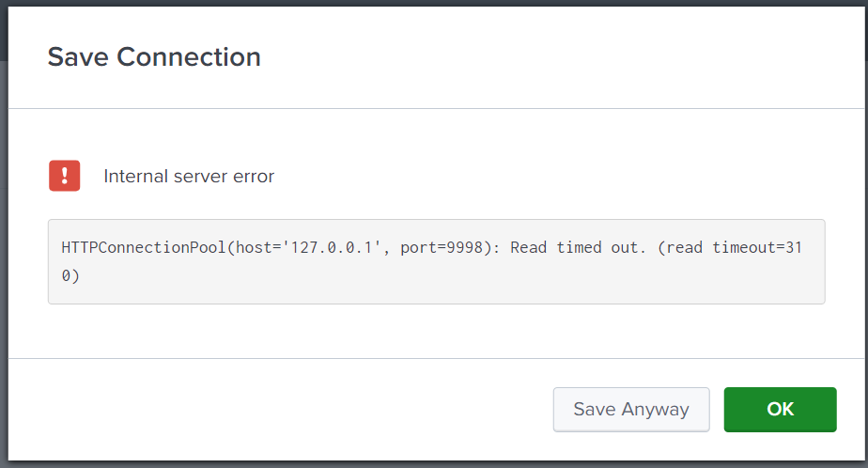Click the port=9998 text in error details
This screenshot has width=868, height=468.
[x=442, y=247]
